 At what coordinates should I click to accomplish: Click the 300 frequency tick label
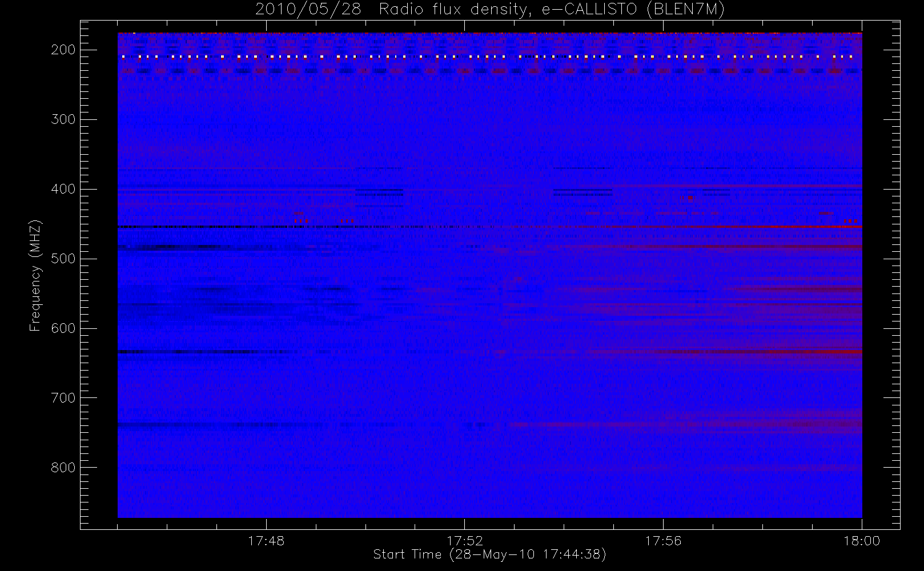[x=63, y=120]
